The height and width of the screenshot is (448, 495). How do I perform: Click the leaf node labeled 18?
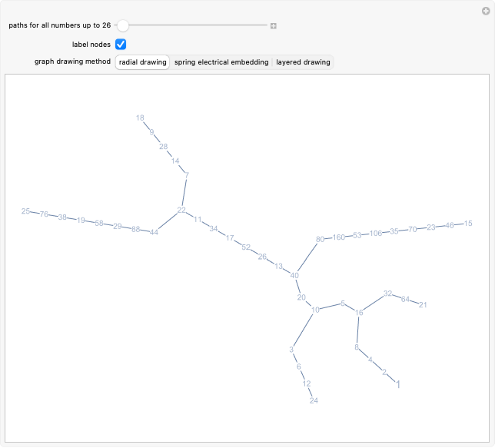pyautogui.click(x=140, y=118)
